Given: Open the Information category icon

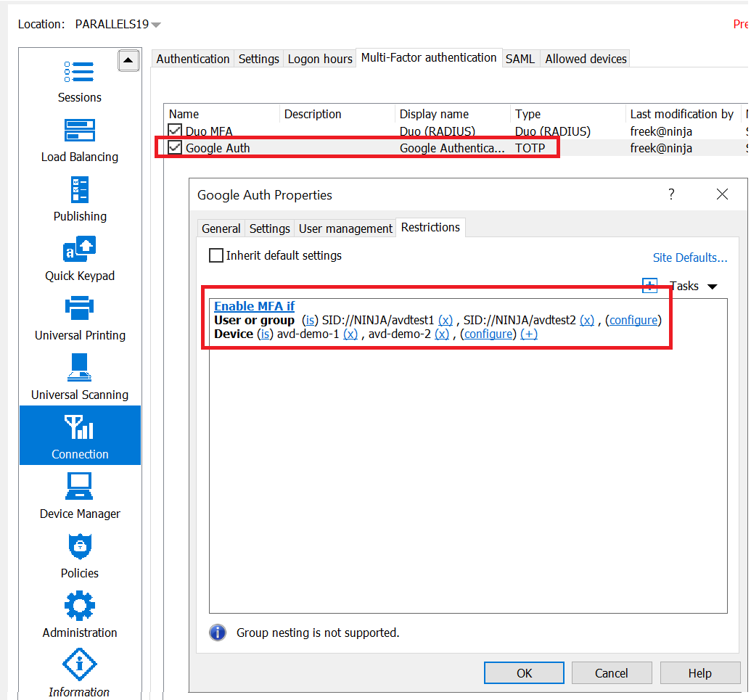Looking at the screenshot, I should pyautogui.click(x=80, y=664).
